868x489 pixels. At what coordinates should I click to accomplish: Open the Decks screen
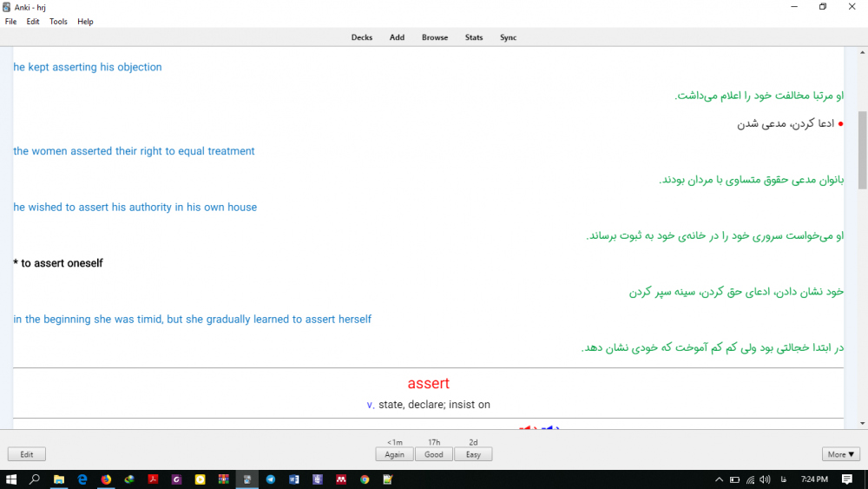[361, 37]
